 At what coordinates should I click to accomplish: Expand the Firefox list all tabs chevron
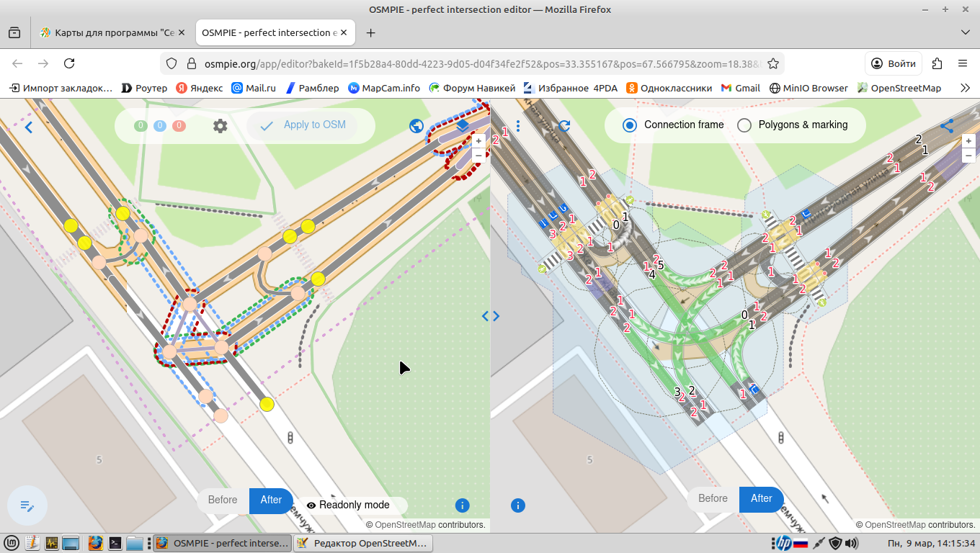point(966,32)
